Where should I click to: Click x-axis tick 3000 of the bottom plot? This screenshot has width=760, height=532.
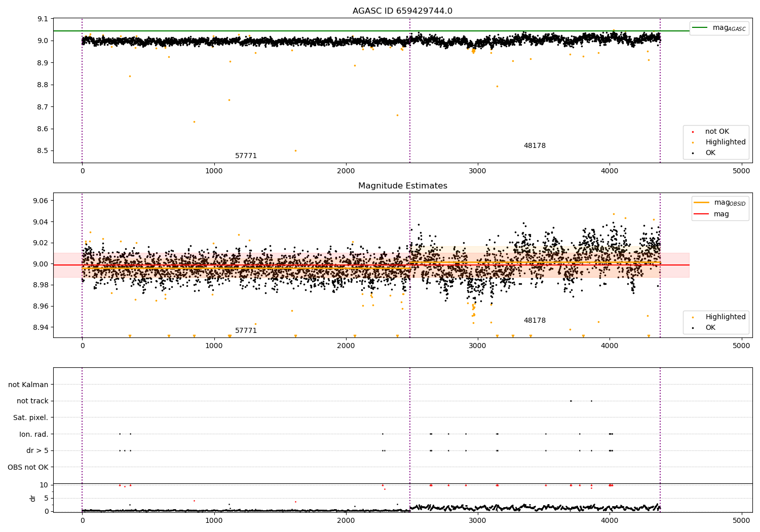click(x=478, y=520)
